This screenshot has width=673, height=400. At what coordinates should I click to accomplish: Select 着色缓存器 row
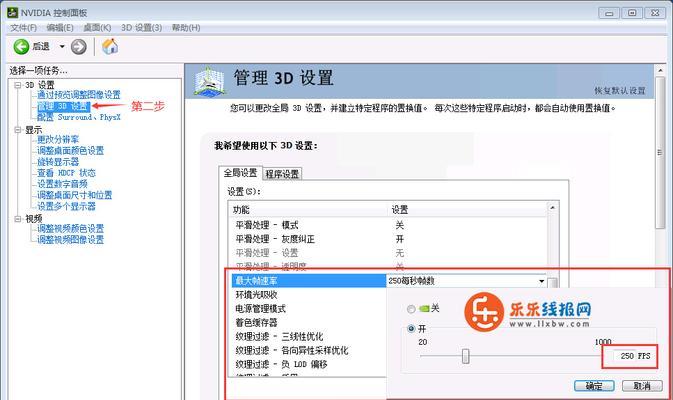[309, 323]
